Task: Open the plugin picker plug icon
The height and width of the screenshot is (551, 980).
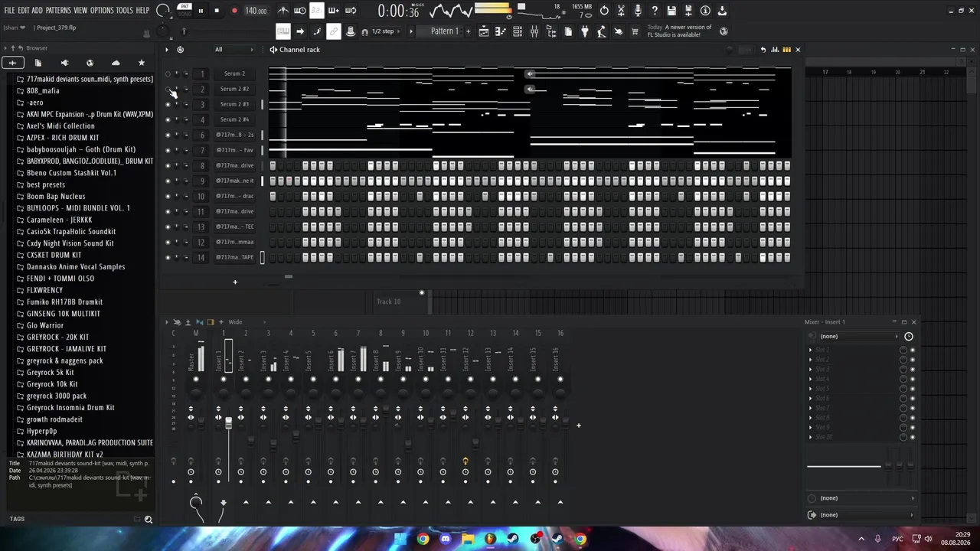Action: pos(585,31)
